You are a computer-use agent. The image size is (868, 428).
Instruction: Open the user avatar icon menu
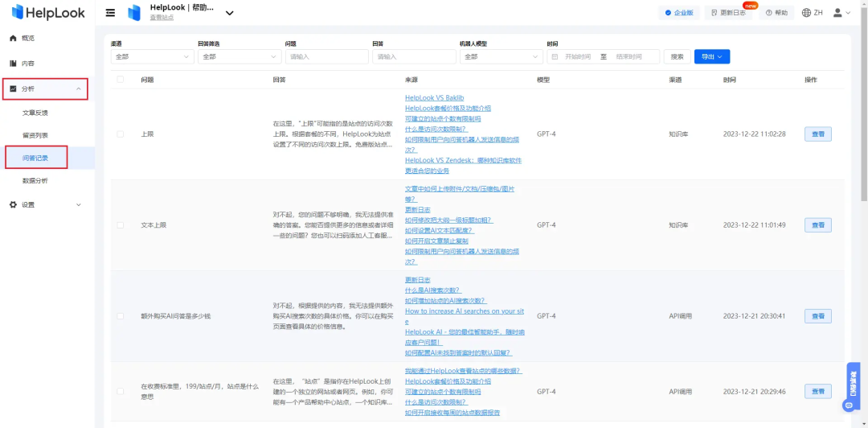click(x=838, y=13)
